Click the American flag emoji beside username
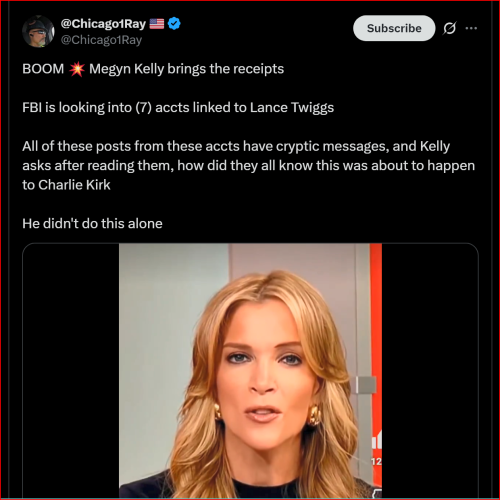 (x=157, y=24)
